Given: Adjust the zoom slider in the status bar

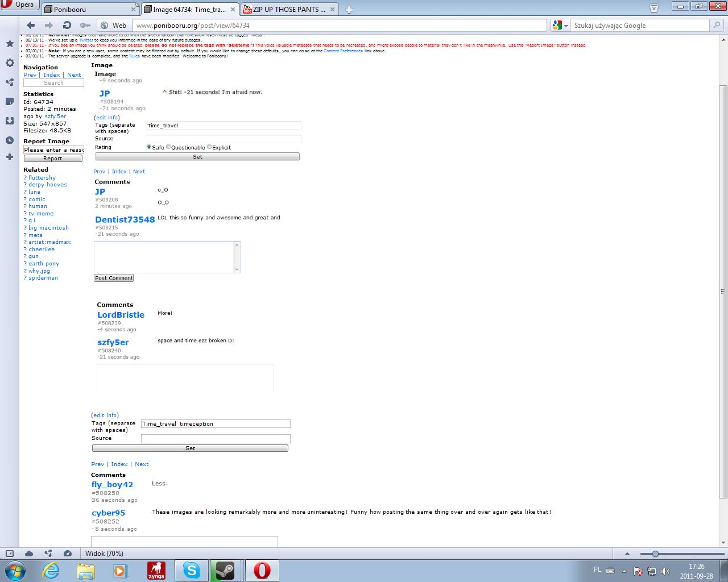Looking at the screenshot, I should coord(656,554).
